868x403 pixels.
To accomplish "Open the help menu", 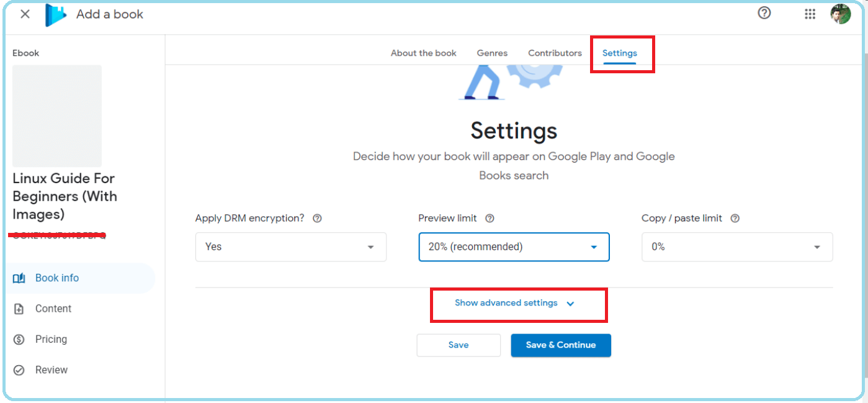I will [x=764, y=13].
